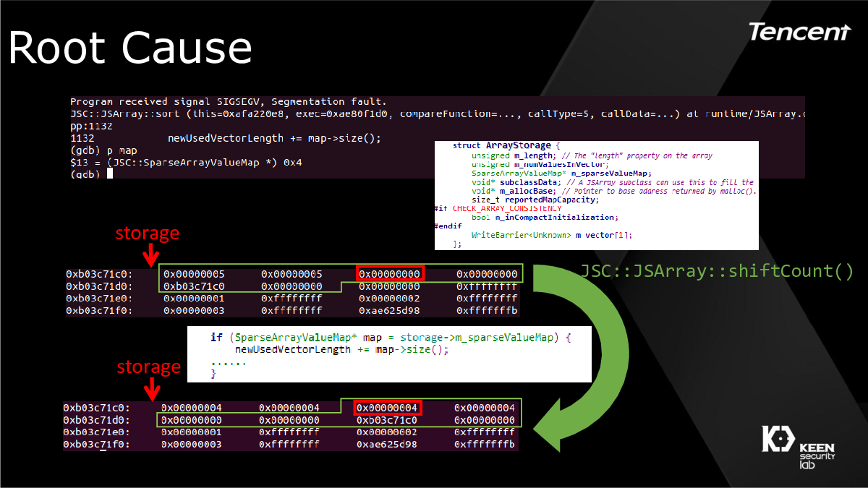
Task: Click the KEEN Security Lab logo
Action: pyautogui.click(x=800, y=448)
